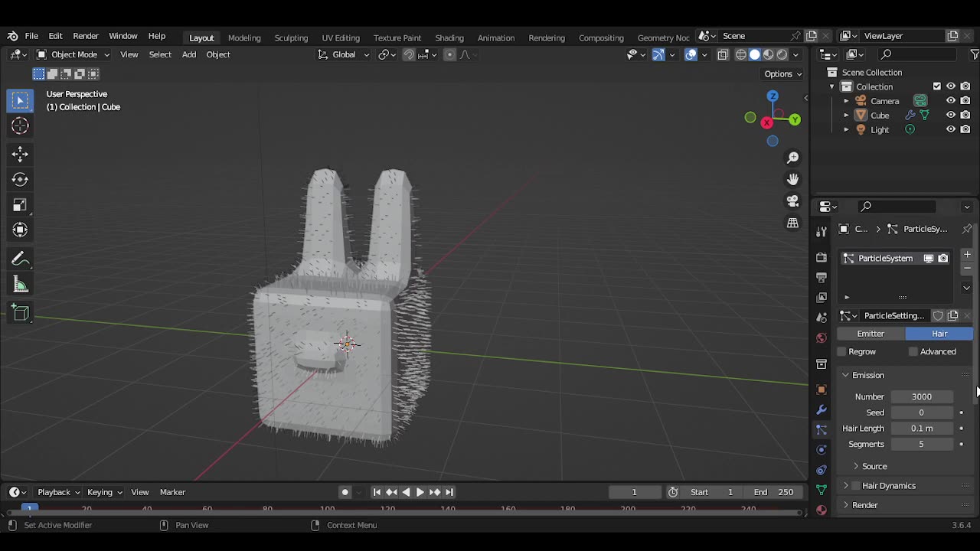This screenshot has height=551, width=980.
Task: Select the Select Box tool
Action: (20, 100)
